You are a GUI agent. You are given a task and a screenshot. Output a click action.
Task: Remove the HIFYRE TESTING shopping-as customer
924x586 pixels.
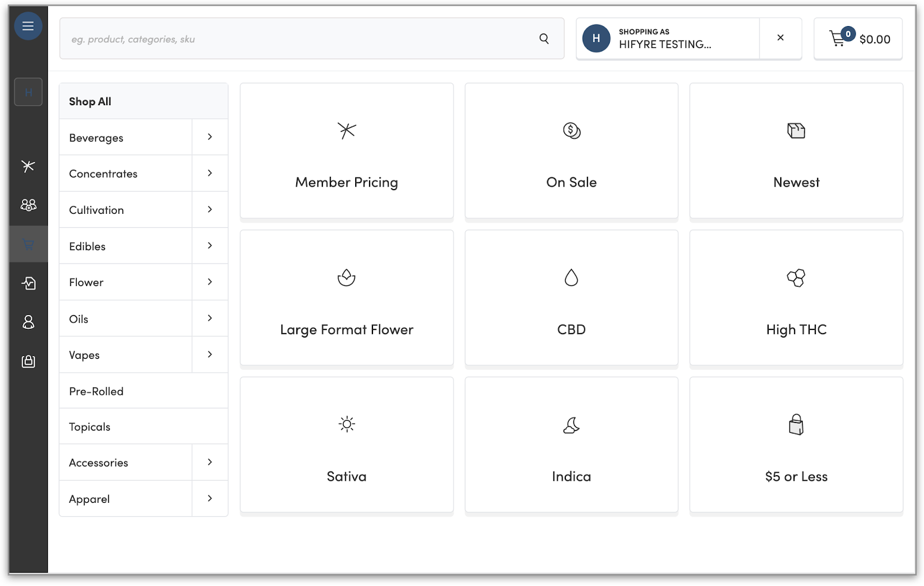click(x=780, y=38)
